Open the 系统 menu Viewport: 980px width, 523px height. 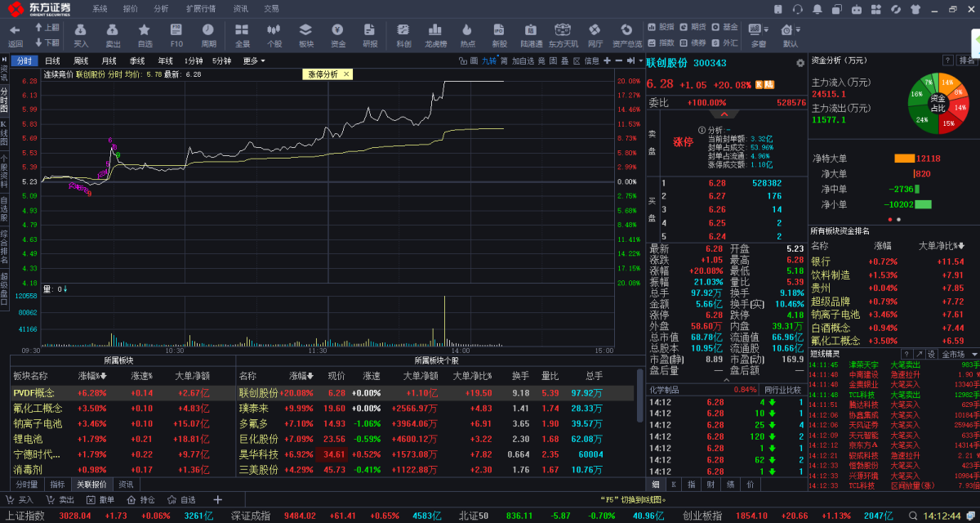point(100,8)
